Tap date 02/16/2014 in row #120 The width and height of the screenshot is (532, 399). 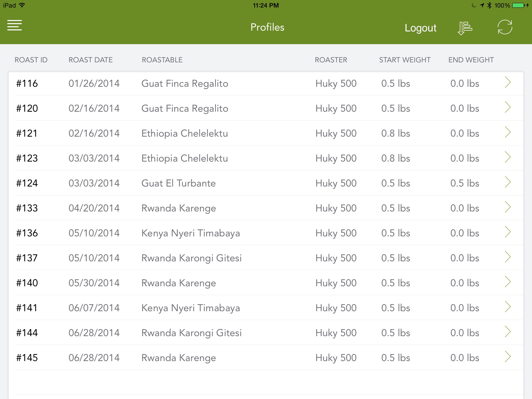[x=94, y=109]
